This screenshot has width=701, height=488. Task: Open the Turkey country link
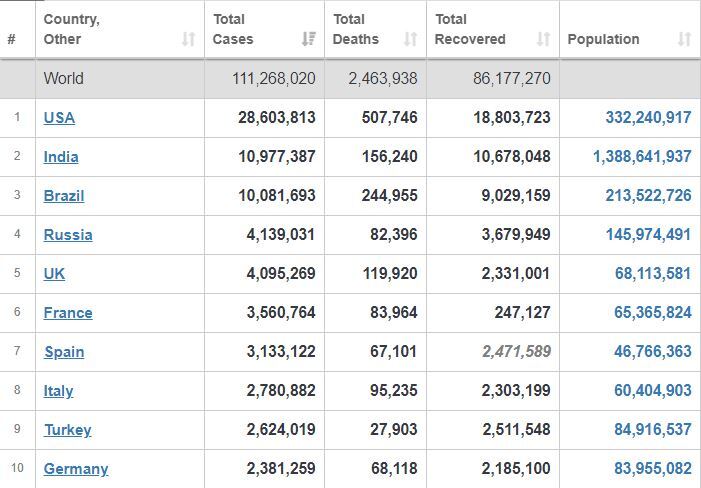click(x=68, y=429)
